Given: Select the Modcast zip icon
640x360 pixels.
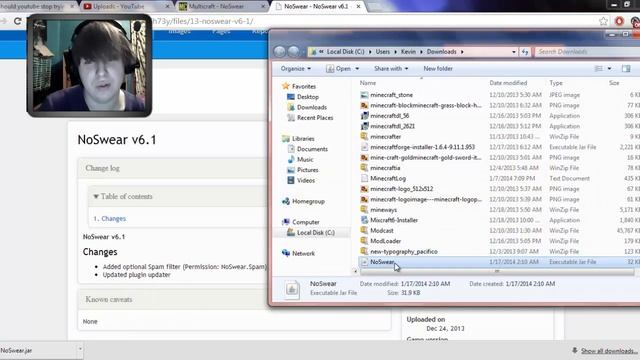Looking at the screenshot, I should click(x=364, y=231).
